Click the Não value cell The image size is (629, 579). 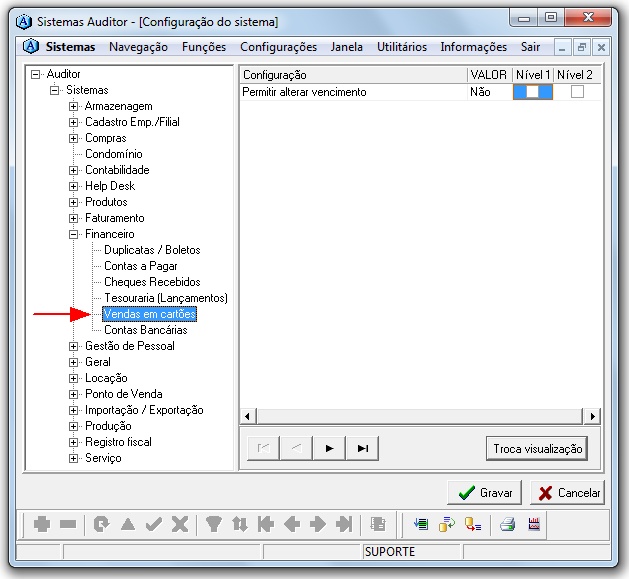(489, 92)
